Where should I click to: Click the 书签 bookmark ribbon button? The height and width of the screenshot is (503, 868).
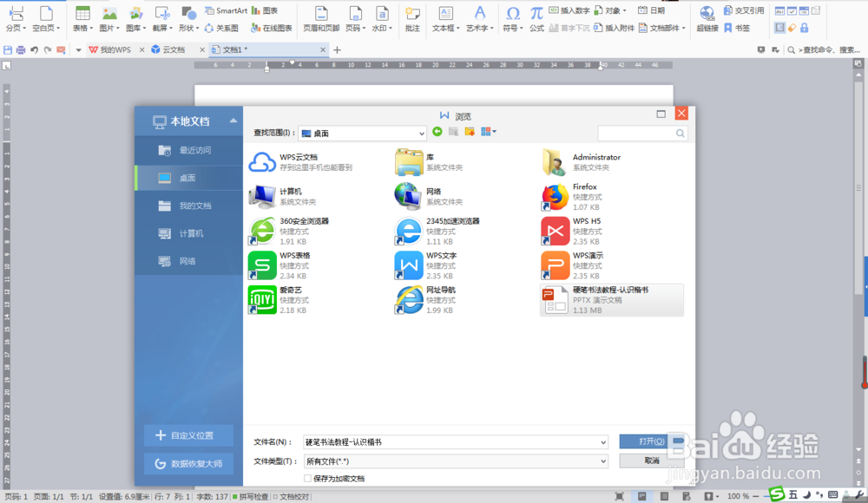tap(737, 28)
